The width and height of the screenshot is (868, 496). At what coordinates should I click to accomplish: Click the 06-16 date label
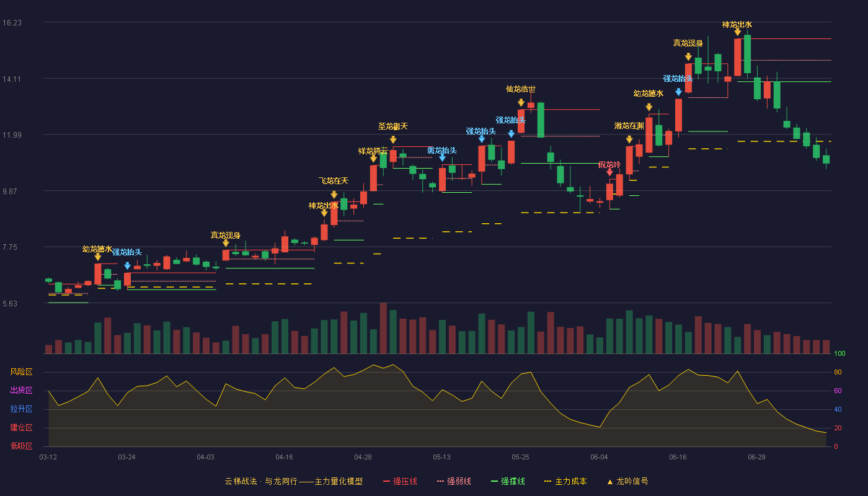[678, 457]
